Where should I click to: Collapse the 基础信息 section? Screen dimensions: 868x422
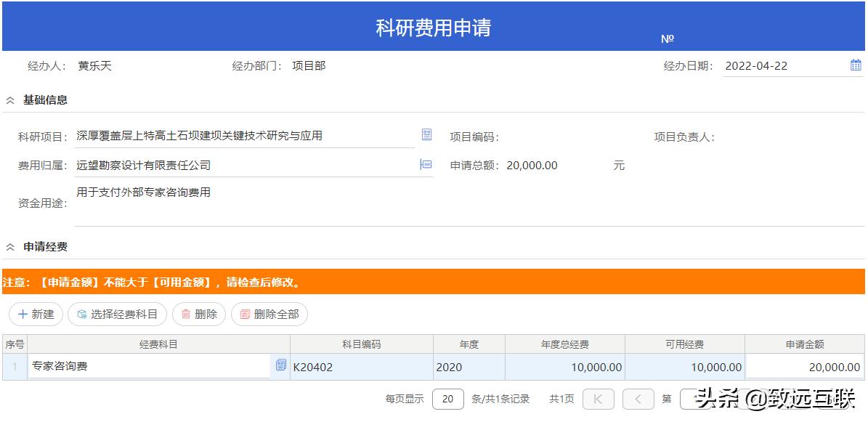(x=9, y=100)
